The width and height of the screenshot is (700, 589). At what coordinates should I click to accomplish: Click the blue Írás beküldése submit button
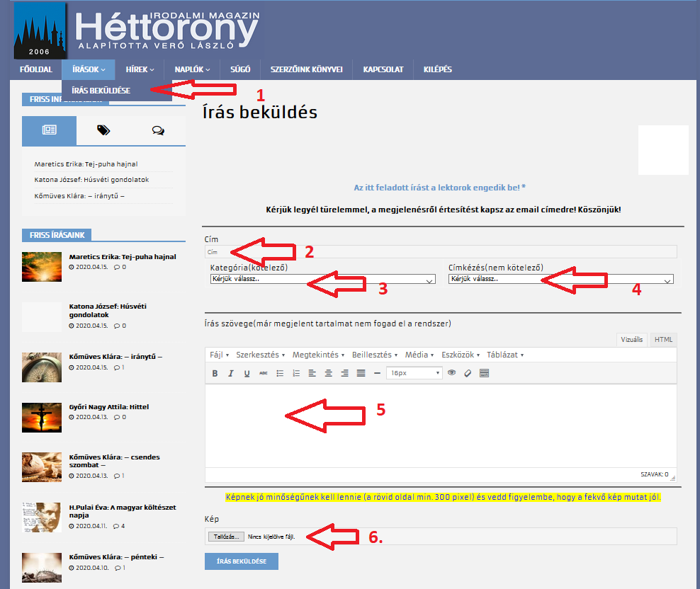pyautogui.click(x=241, y=561)
